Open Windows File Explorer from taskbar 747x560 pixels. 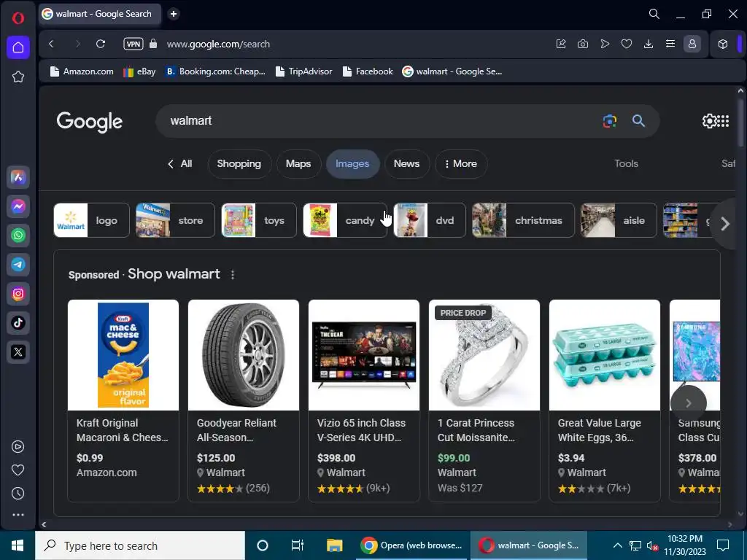(x=334, y=545)
